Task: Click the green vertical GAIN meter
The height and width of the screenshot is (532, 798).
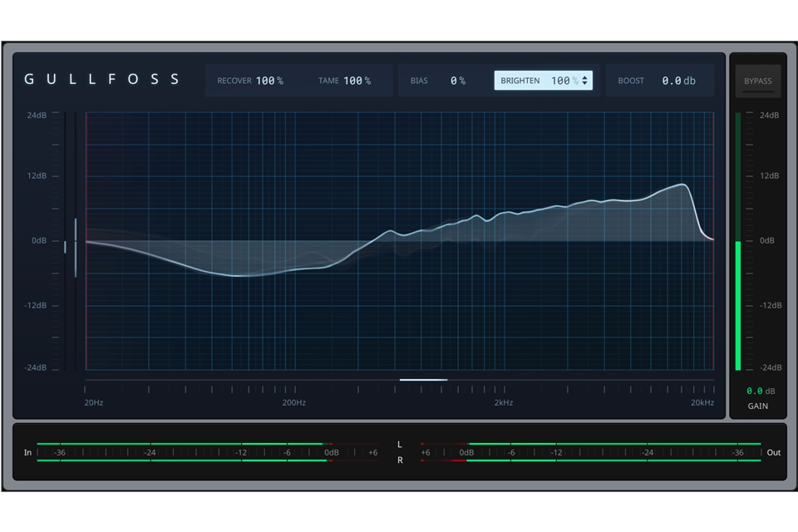Action: [737, 304]
